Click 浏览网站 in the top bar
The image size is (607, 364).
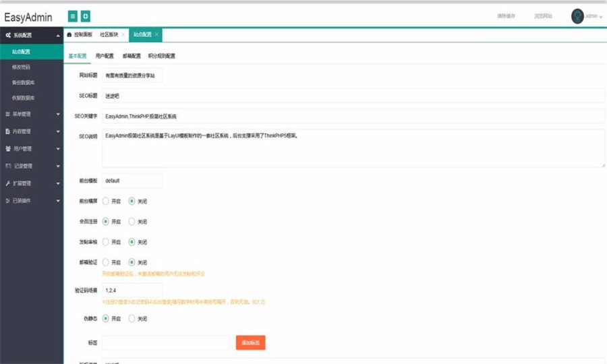point(543,16)
